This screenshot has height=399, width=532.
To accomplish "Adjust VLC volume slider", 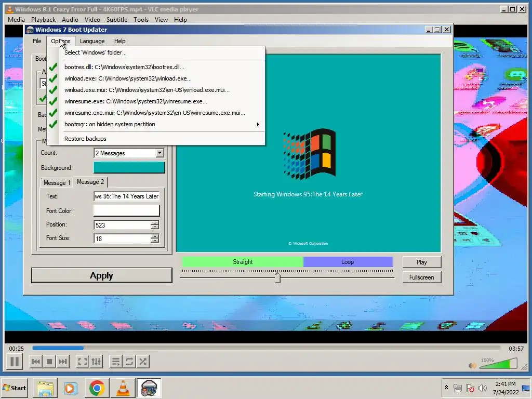I will click(x=498, y=364).
